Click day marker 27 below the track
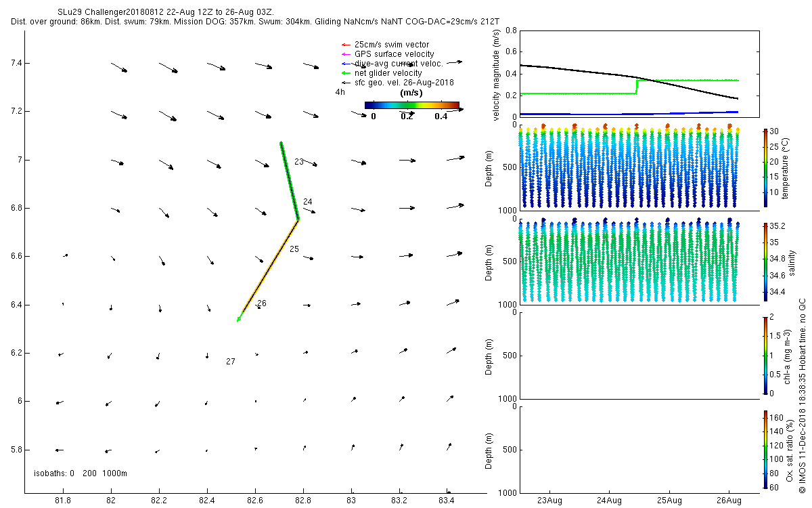812x508 pixels. pyautogui.click(x=231, y=362)
